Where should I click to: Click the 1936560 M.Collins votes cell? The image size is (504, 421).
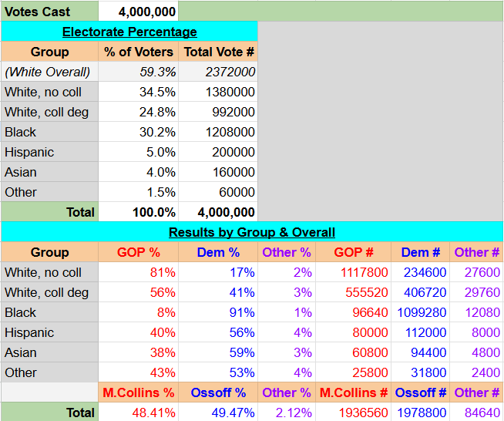click(x=354, y=412)
